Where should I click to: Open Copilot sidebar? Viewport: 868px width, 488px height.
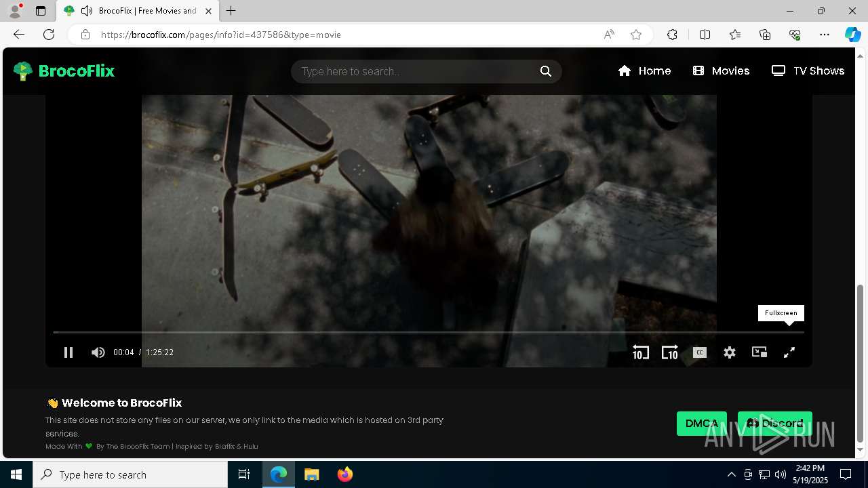852,35
